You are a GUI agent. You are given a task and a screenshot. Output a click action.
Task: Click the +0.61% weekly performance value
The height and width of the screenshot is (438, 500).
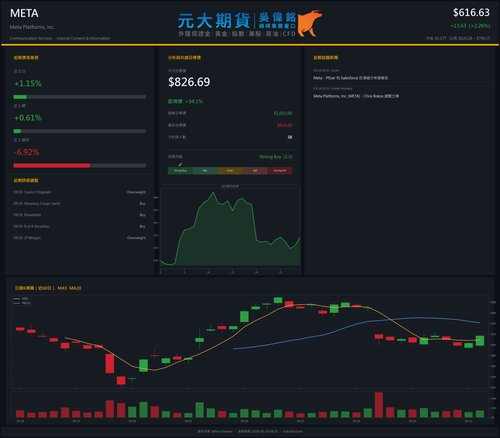(28, 118)
